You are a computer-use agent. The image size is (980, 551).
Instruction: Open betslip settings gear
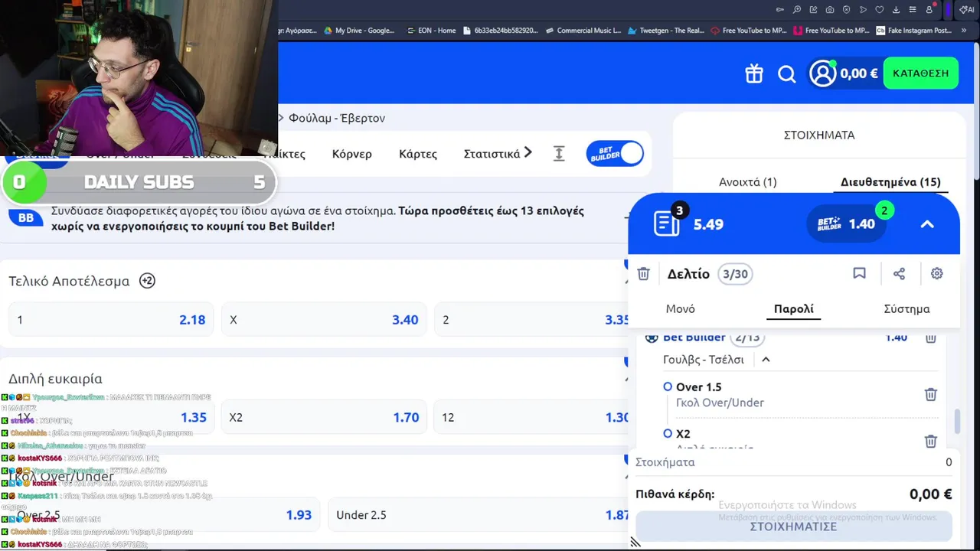pyautogui.click(x=937, y=273)
